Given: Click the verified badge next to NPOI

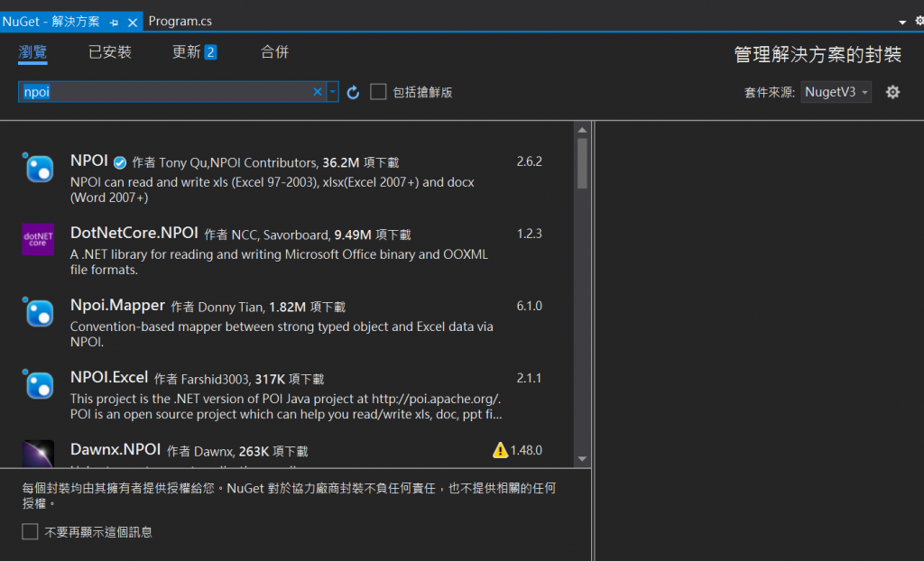Looking at the screenshot, I should pyautogui.click(x=120, y=162).
